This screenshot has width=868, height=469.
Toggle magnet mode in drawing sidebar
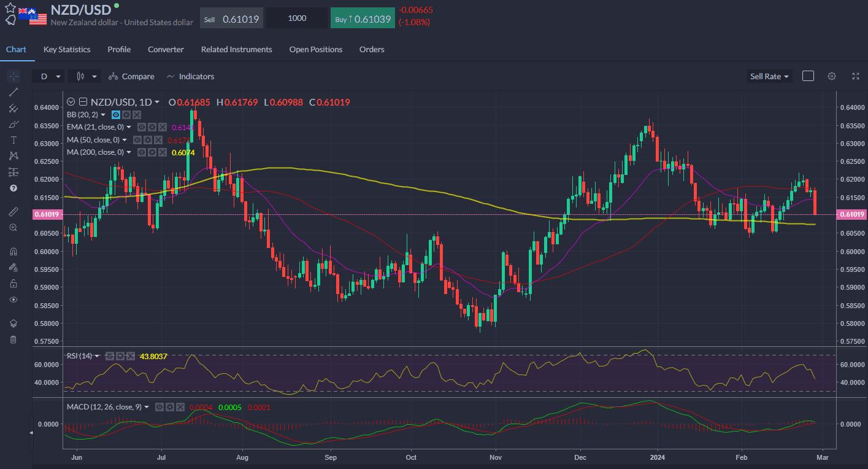coord(13,251)
